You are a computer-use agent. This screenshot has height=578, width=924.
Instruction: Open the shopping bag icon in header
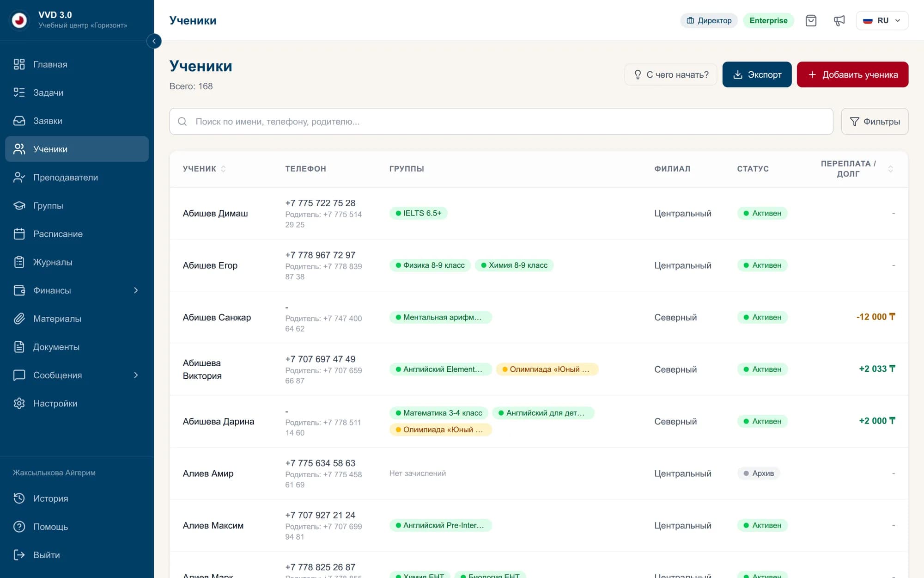(811, 20)
